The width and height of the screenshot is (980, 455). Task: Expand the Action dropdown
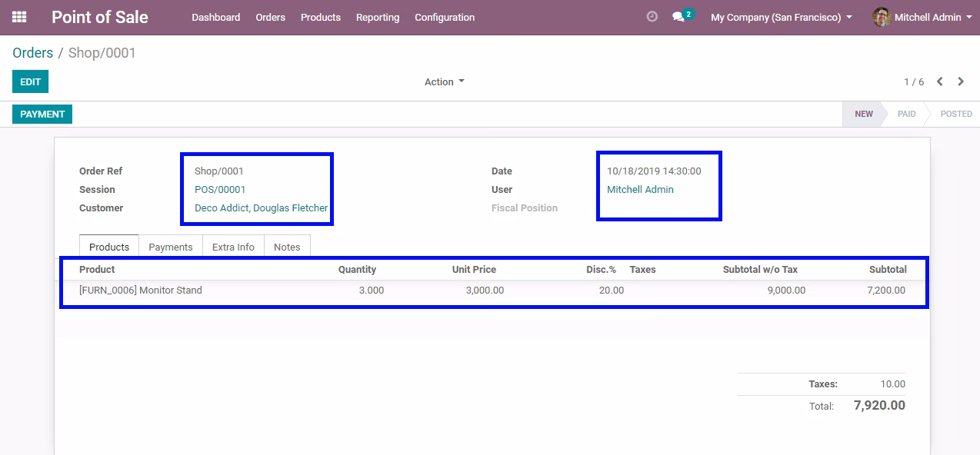[x=445, y=81]
